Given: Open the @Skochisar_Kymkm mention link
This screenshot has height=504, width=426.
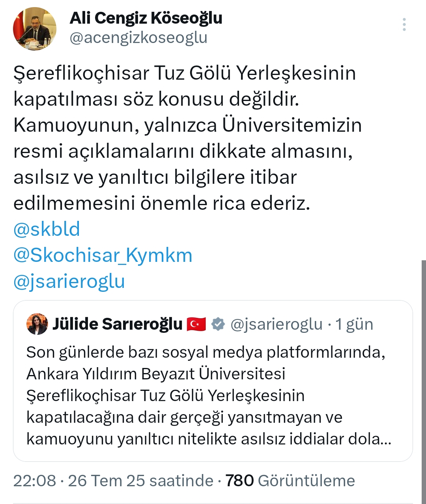Looking at the screenshot, I should click(103, 255).
